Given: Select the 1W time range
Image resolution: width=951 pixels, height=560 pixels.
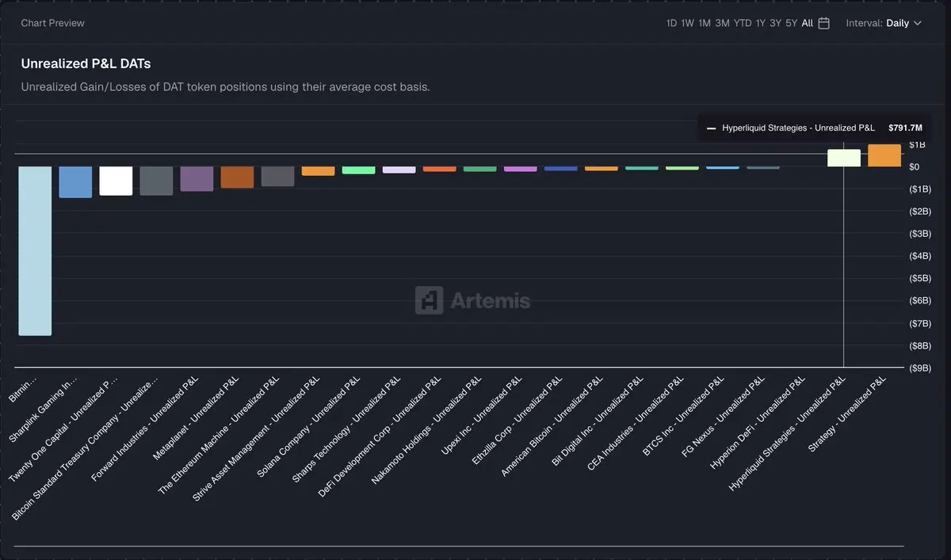Looking at the screenshot, I should 687,23.
